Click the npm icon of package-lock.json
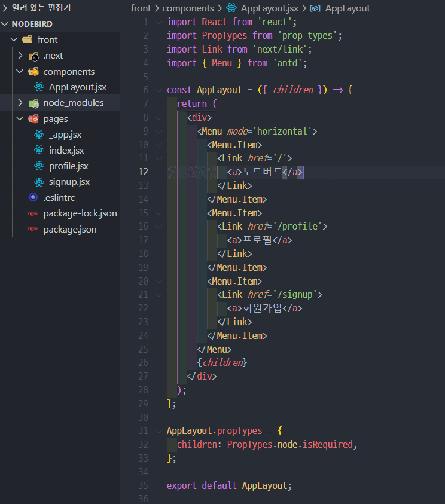Screen dimensions: 445x504 point(33,213)
